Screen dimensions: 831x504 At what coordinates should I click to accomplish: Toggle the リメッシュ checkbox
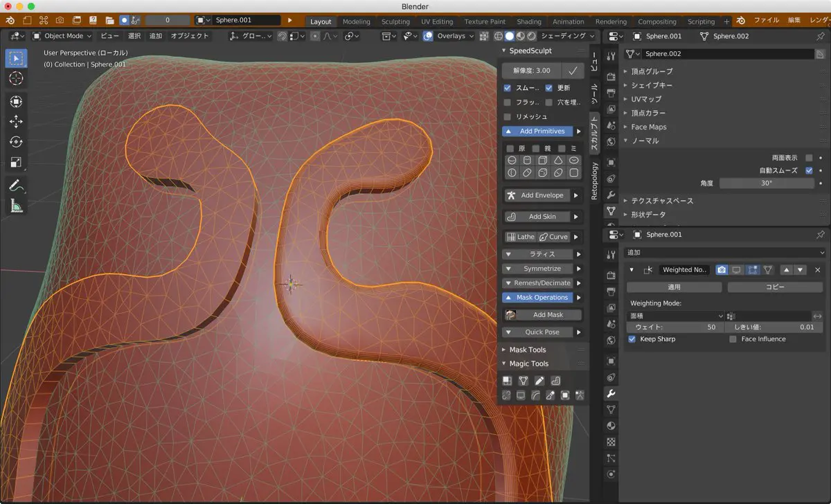[508, 116]
